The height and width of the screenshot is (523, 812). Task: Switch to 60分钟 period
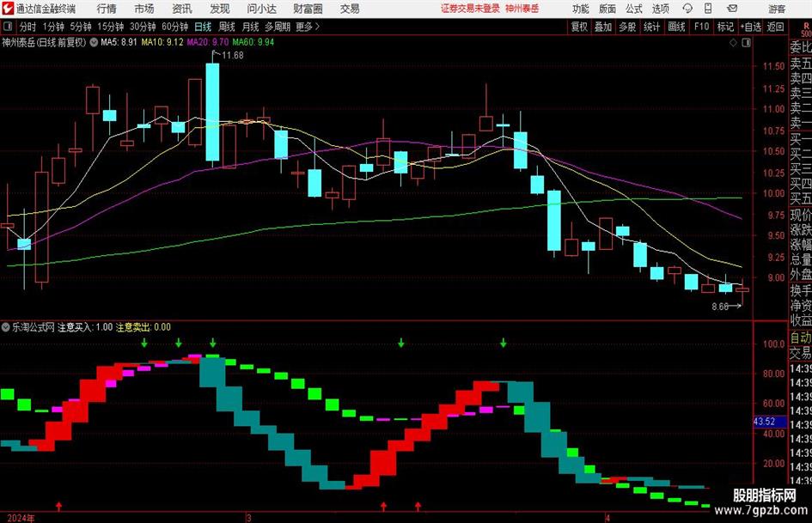click(x=175, y=27)
